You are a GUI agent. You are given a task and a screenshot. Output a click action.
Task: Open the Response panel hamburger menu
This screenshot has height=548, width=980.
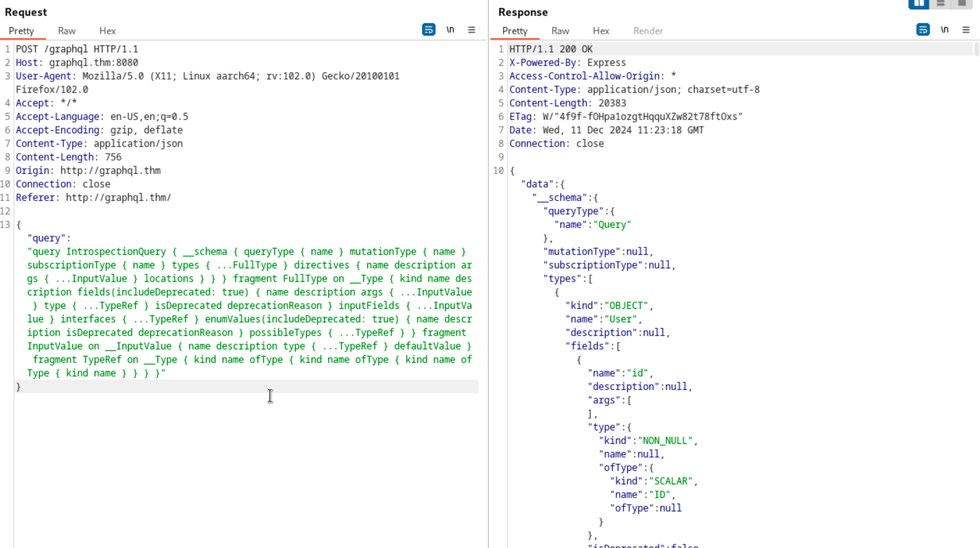[966, 30]
